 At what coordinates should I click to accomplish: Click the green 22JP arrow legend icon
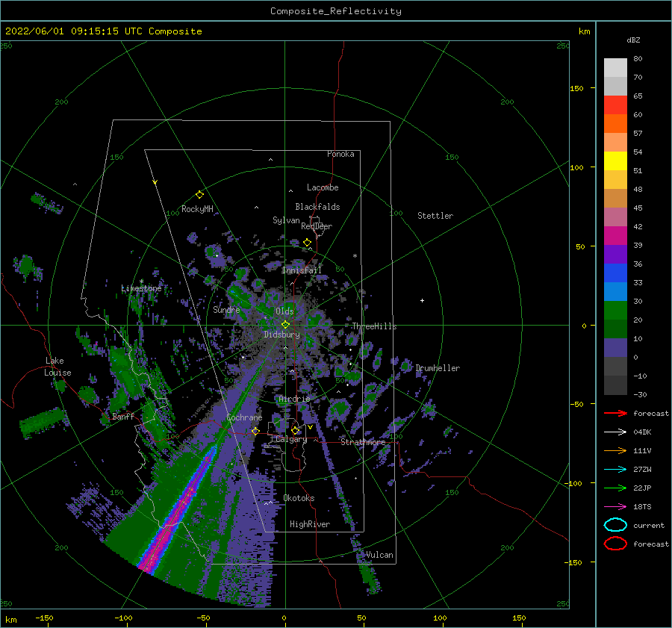615,488
